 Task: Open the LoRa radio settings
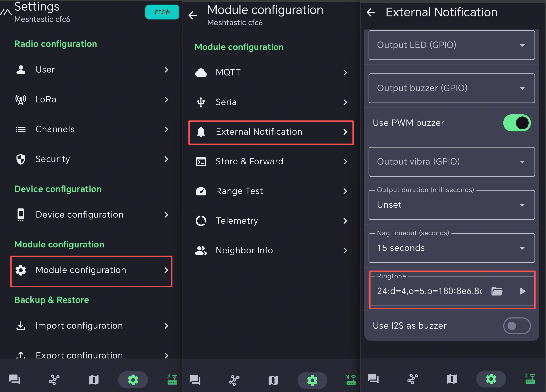coord(91,99)
